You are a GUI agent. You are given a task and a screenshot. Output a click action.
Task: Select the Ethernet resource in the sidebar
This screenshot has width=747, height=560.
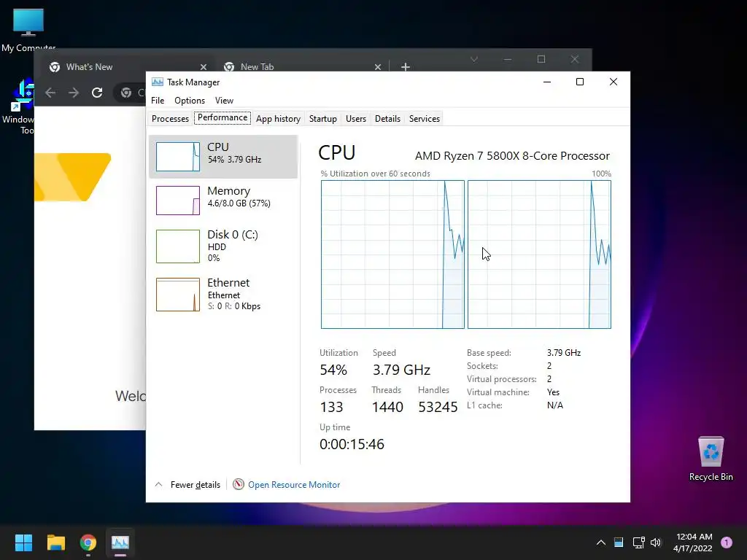(x=223, y=295)
